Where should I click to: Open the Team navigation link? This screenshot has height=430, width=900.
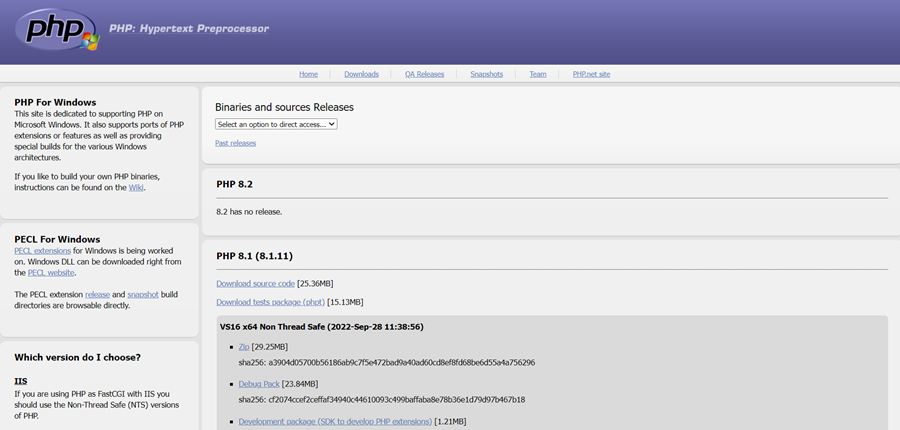[x=538, y=74]
